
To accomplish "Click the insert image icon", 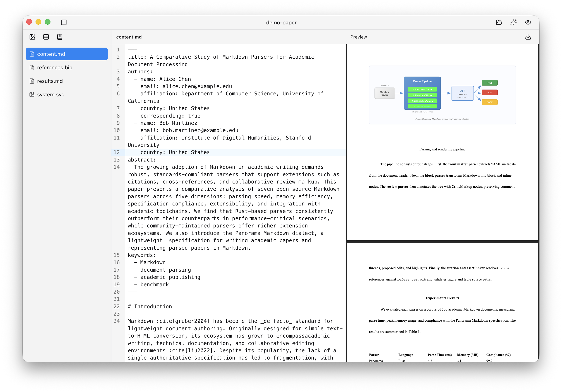I will pos(32,37).
